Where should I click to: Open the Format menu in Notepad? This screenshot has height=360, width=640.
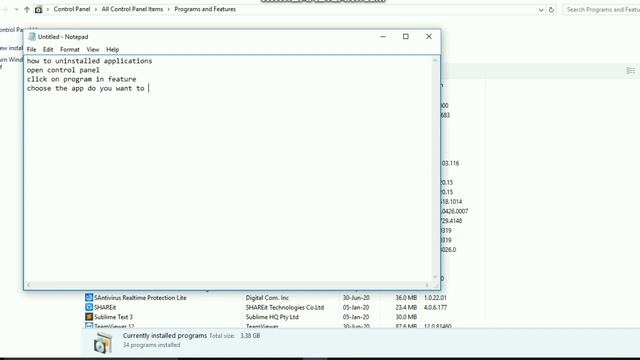(x=70, y=49)
